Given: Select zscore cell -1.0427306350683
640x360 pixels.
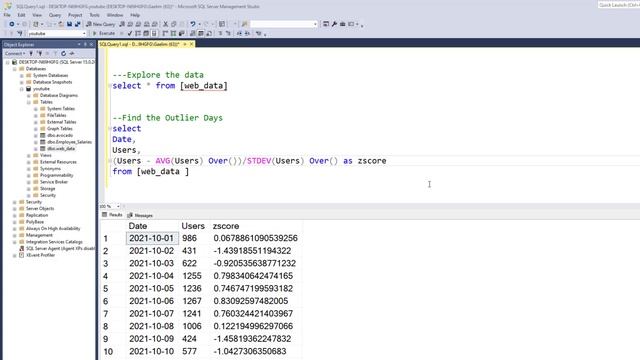Looking at the screenshot, I should point(250,351).
